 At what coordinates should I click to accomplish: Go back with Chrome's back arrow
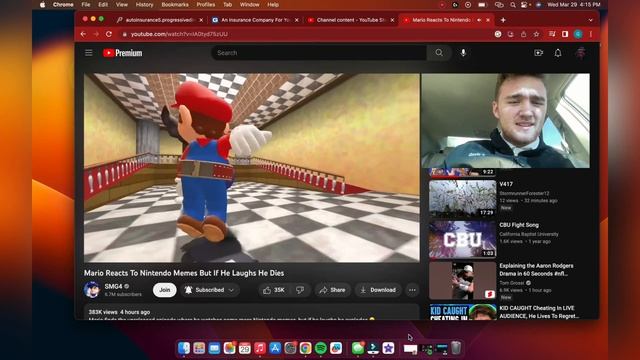click(83, 34)
